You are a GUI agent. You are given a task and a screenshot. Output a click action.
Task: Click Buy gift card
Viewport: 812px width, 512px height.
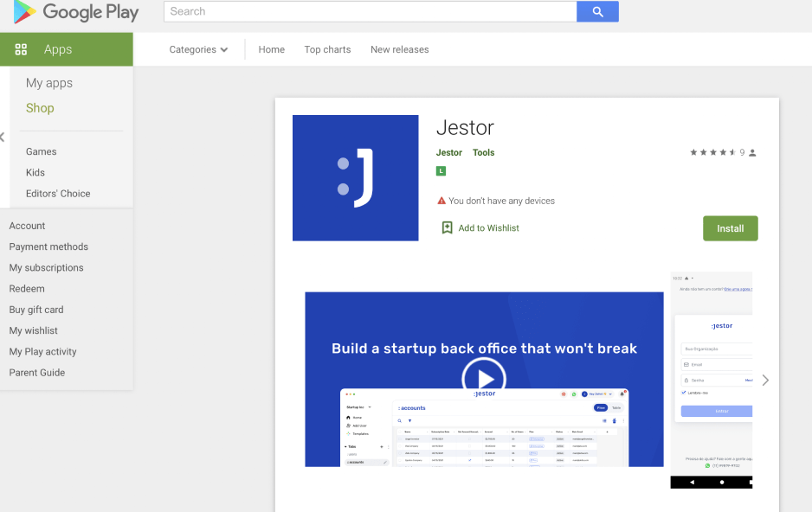click(36, 310)
